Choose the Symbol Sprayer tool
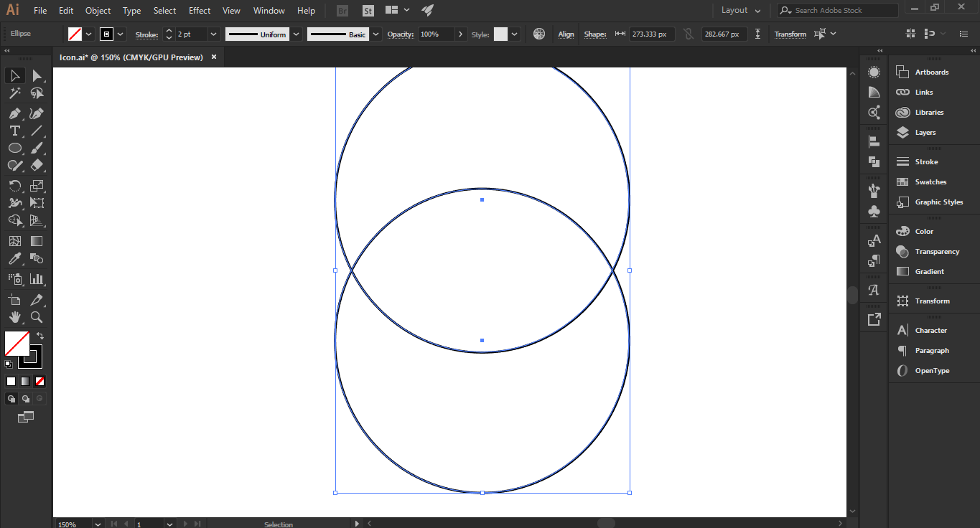This screenshot has height=528, width=980. pyautogui.click(x=14, y=279)
